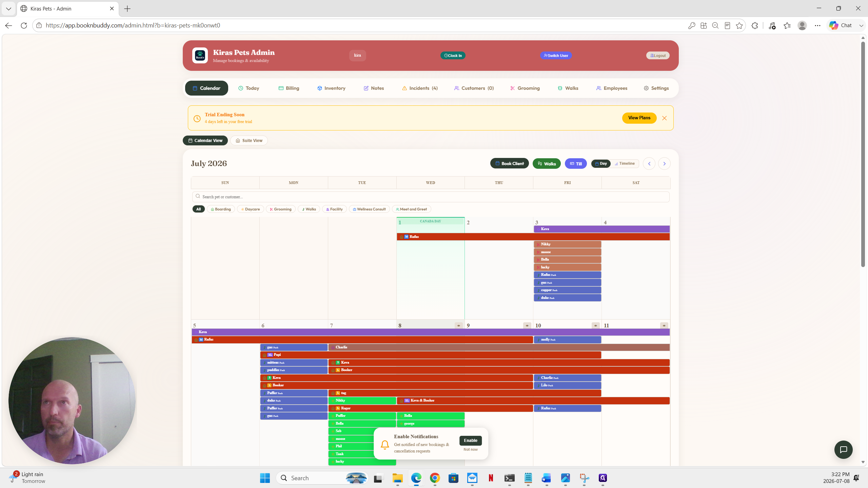868x488 pixels.
Task: Open File Explorer from the taskbar
Action: pos(397,478)
